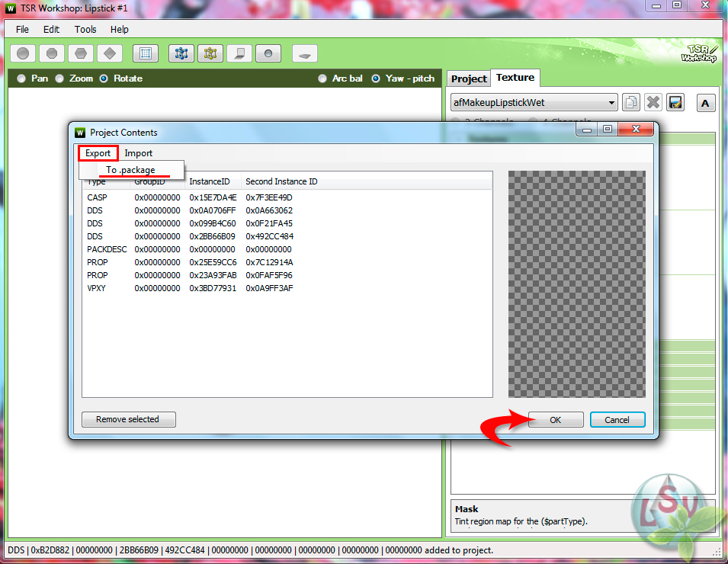The height and width of the screenshot is (564, 728).
Task: Click the Project Contents window icon
Action: pyautogui.click(x=80, y=133)
